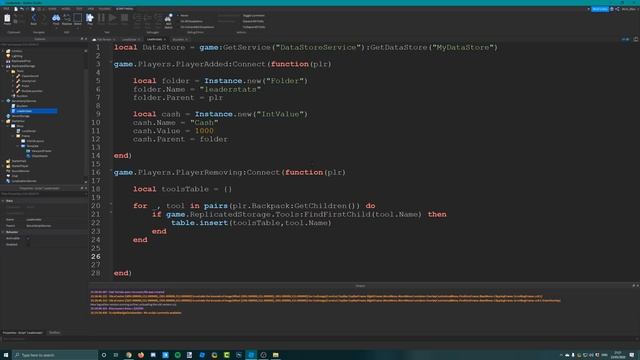Click the SoundService icon in Explorer
The image size is (640, 360).
click(8, 171)
